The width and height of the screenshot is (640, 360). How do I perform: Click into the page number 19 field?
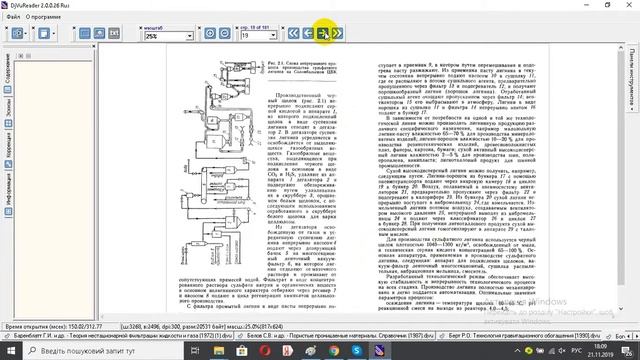point(255,36)
